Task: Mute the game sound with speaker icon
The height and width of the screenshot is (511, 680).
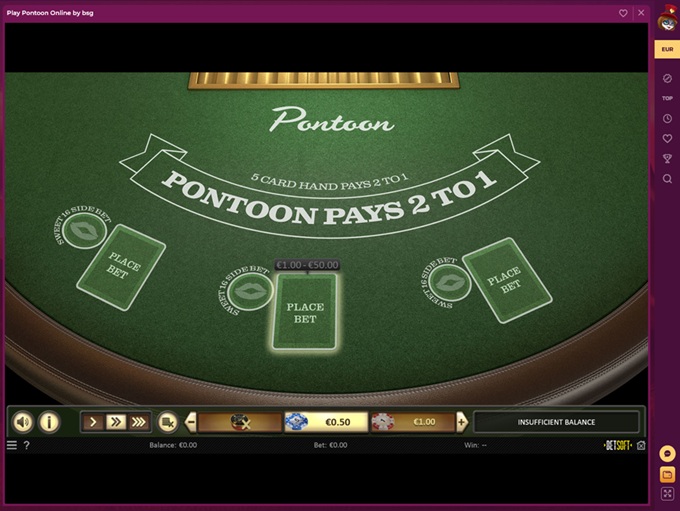Action: coord(22,422)
